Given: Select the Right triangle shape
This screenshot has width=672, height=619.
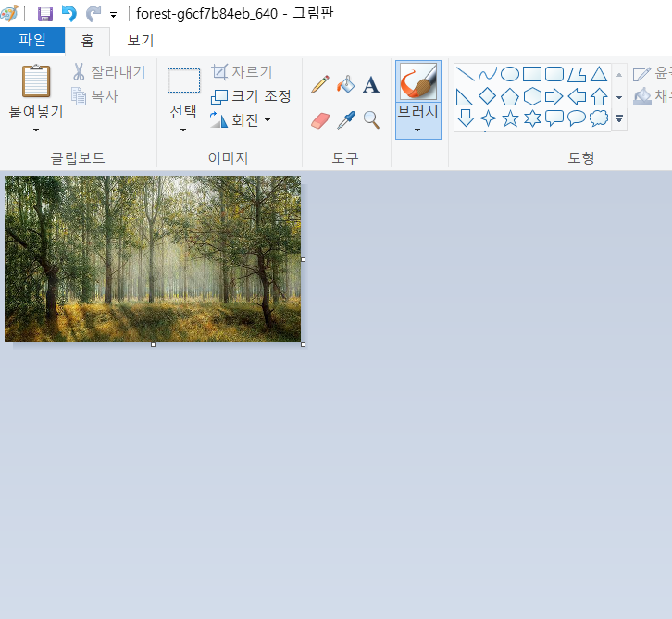Looking at the screenshot, I should click(x=465, y=97).
